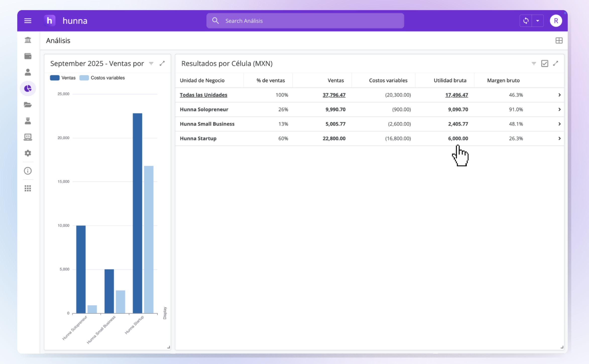Click the Todas las Unidades link
Viewport: 589px width, 364px height.
203,95
